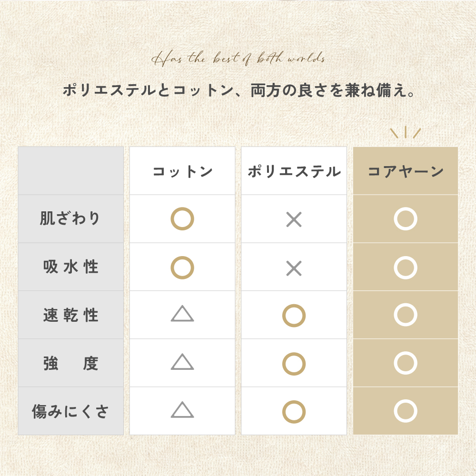
Task: Click the ポリエステル cross icon for 吸水性
Action: click(294, 268)
